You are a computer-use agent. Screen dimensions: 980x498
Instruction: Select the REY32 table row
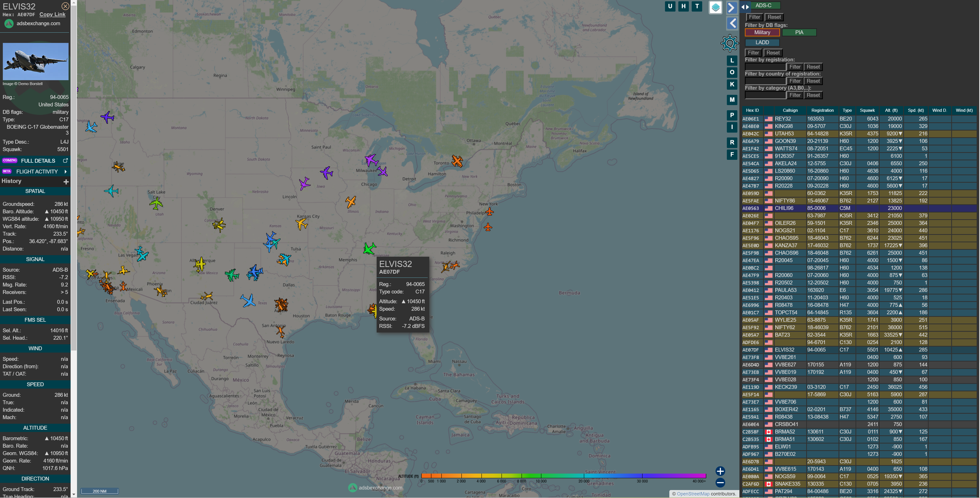859,119
